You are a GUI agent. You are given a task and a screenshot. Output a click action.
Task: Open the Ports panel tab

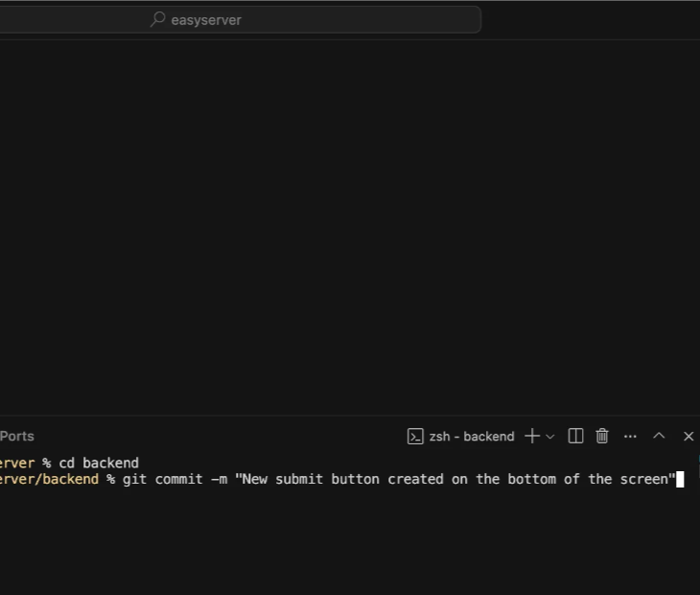pos(17,436)
